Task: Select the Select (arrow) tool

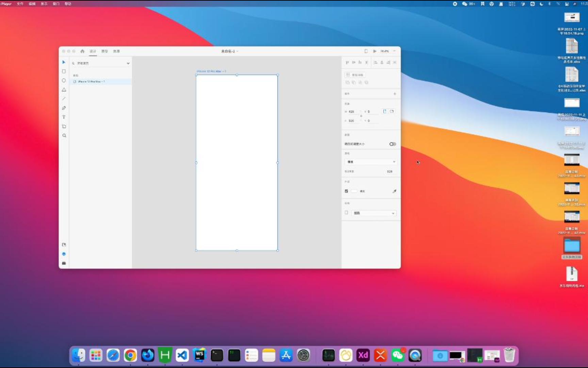Action: pos(64,62)
